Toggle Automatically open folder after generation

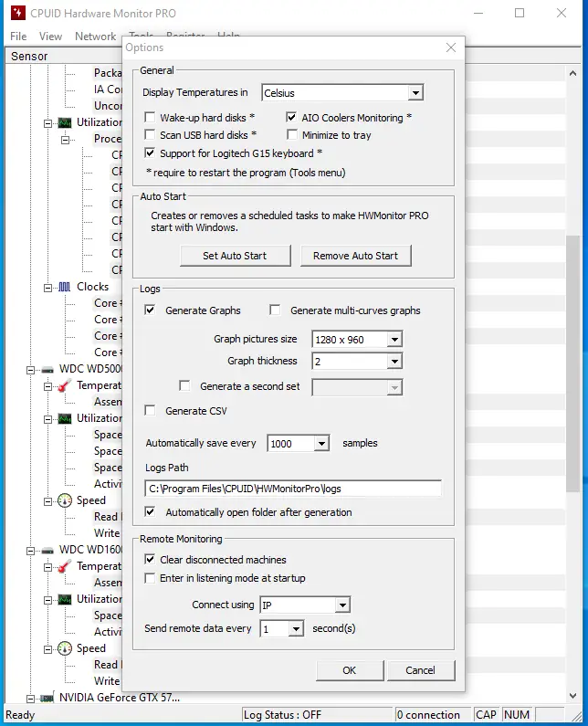pyautogui.click(x=150, y=511)
